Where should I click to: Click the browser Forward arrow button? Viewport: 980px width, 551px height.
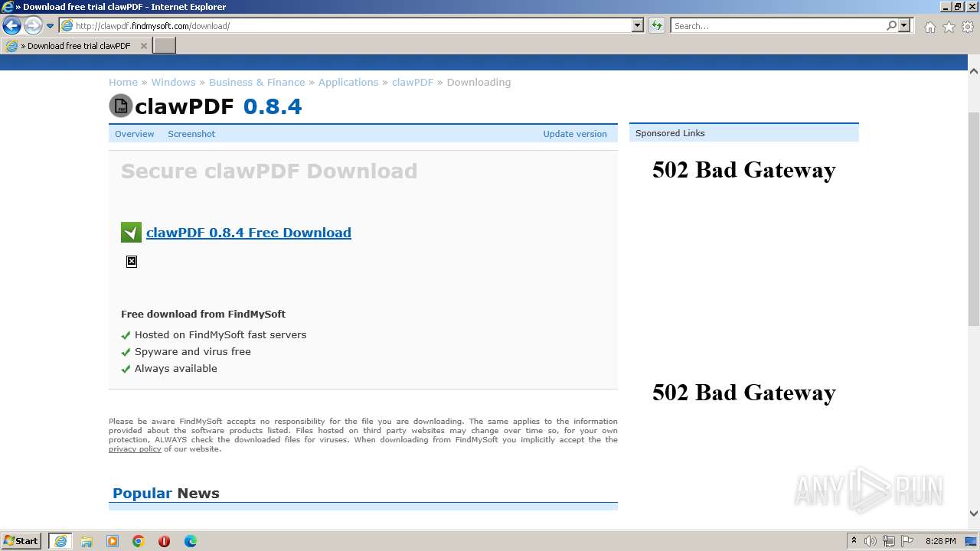(33, 25)
